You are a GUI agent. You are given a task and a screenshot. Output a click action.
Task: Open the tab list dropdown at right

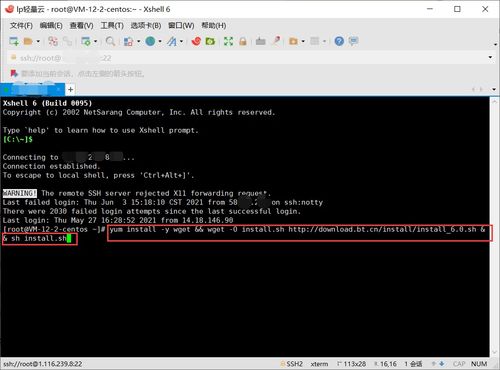[x=494, y=89]
